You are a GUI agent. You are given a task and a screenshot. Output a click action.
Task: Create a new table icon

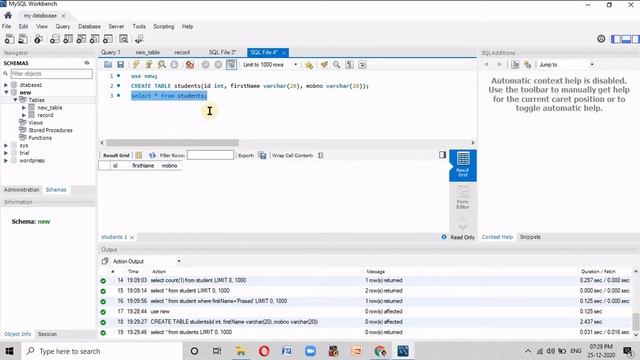tap(68, 39)
